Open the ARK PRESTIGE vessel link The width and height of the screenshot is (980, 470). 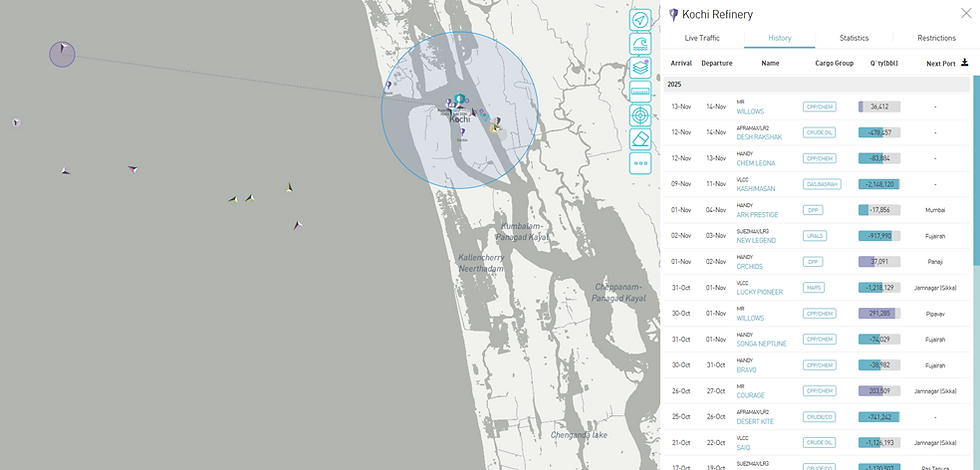(x=758, y=214)
